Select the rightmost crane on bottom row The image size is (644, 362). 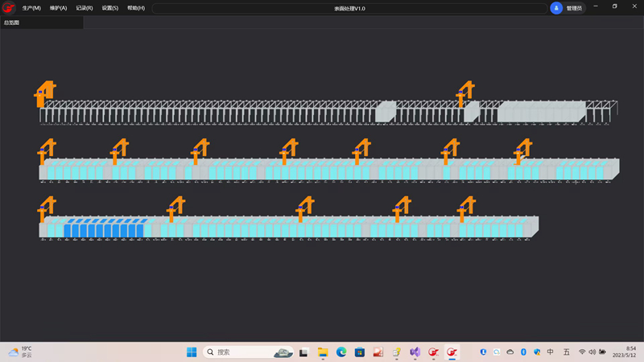point(466,208)
